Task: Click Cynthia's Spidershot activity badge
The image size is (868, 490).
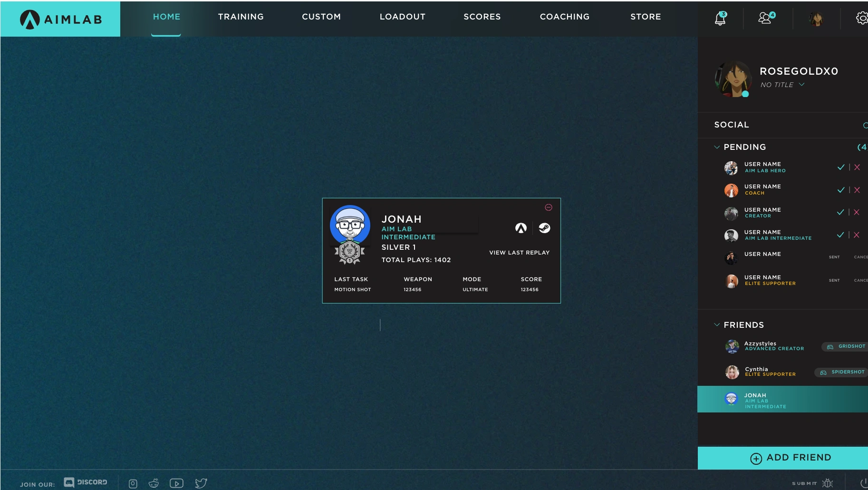Action: [842, 372]
